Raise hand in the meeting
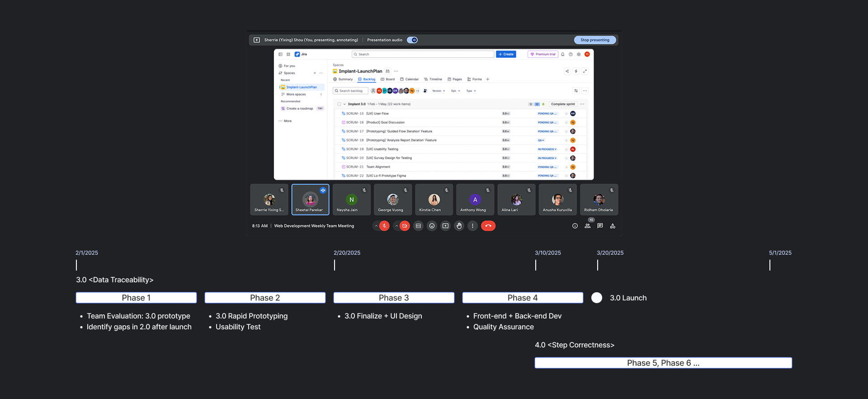 click(x=459, y=226)
